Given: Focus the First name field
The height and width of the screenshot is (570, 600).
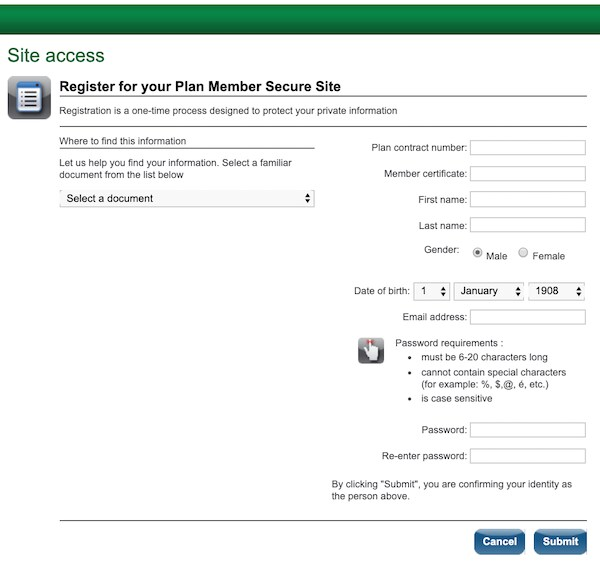Looking at the screenshot, I should point(528,199).
